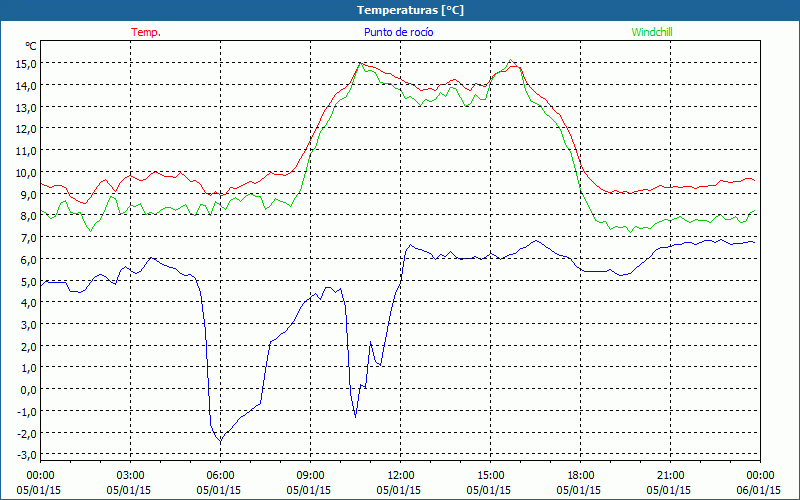
Task: Click the 06:00 time axis label
Action: click(220, 475)
